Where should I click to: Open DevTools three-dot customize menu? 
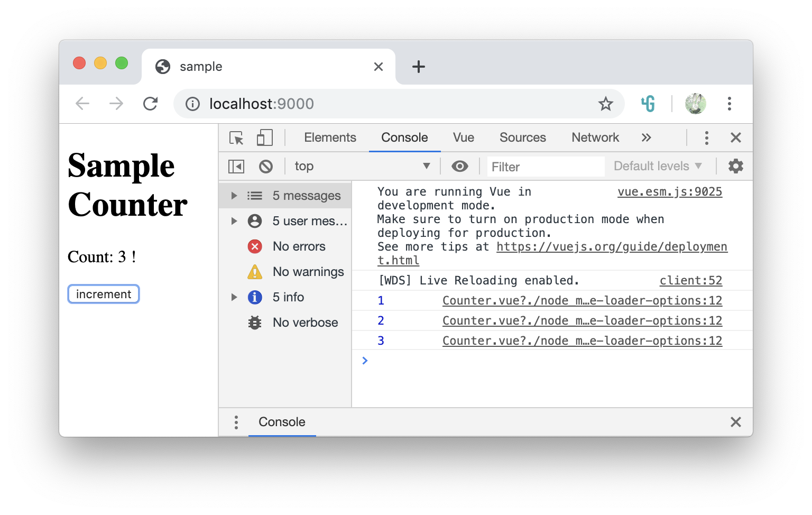pos(706,137)
